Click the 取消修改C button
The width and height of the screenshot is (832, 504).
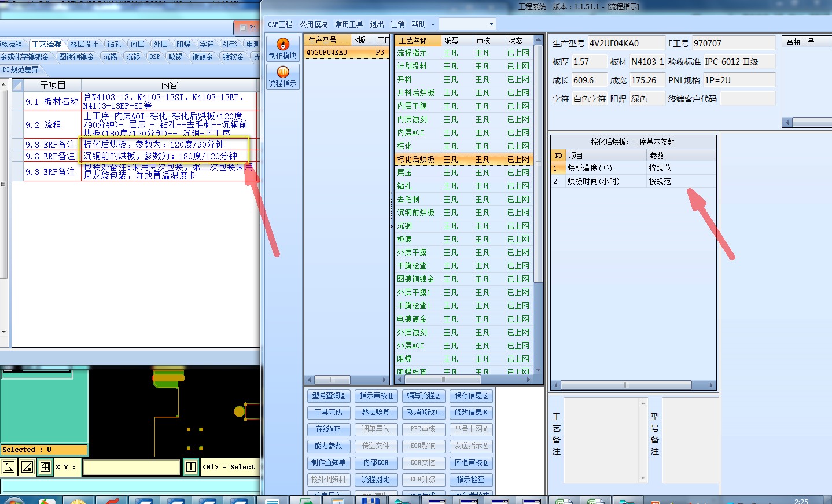pyautogui.click(x=424, y=413)
